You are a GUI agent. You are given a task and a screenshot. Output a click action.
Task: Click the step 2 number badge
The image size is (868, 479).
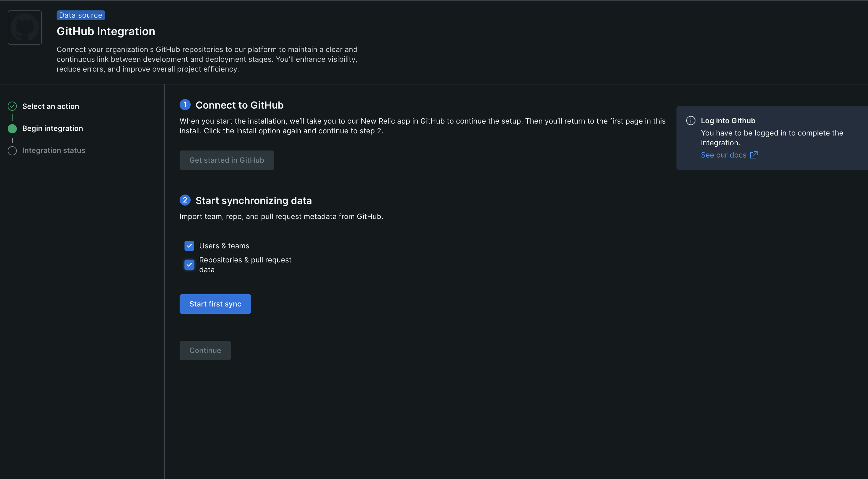(x=185, y=200)
